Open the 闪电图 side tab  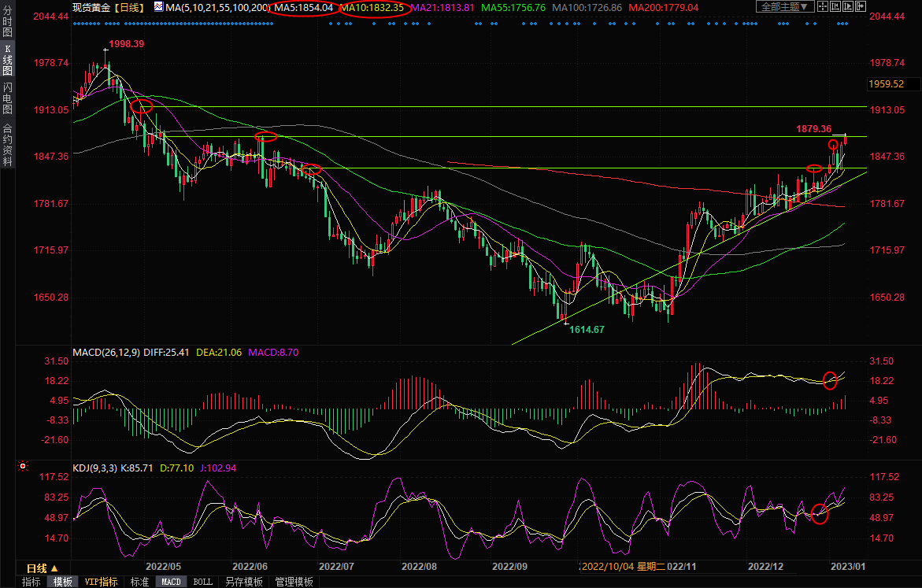7,99
